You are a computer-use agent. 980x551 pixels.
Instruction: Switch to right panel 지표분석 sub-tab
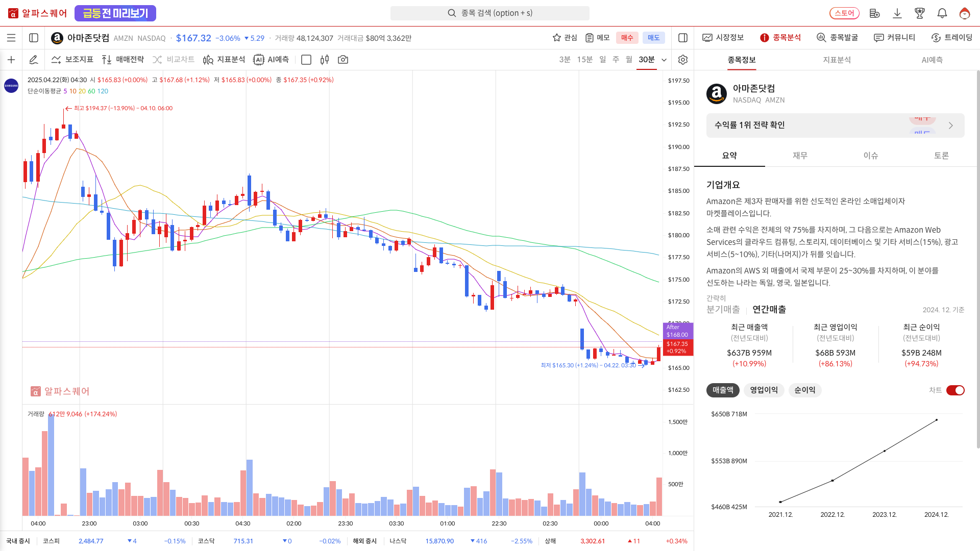(837, 60)
